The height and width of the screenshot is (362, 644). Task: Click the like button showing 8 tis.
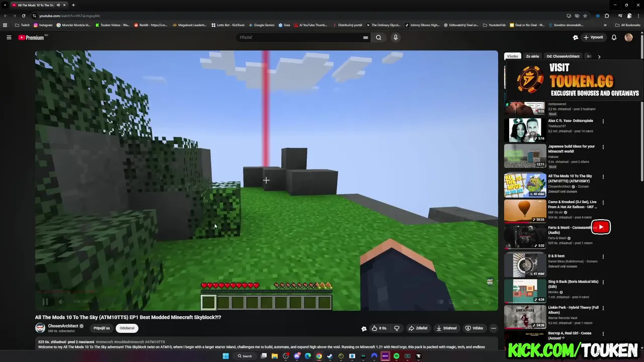(379, 328)
